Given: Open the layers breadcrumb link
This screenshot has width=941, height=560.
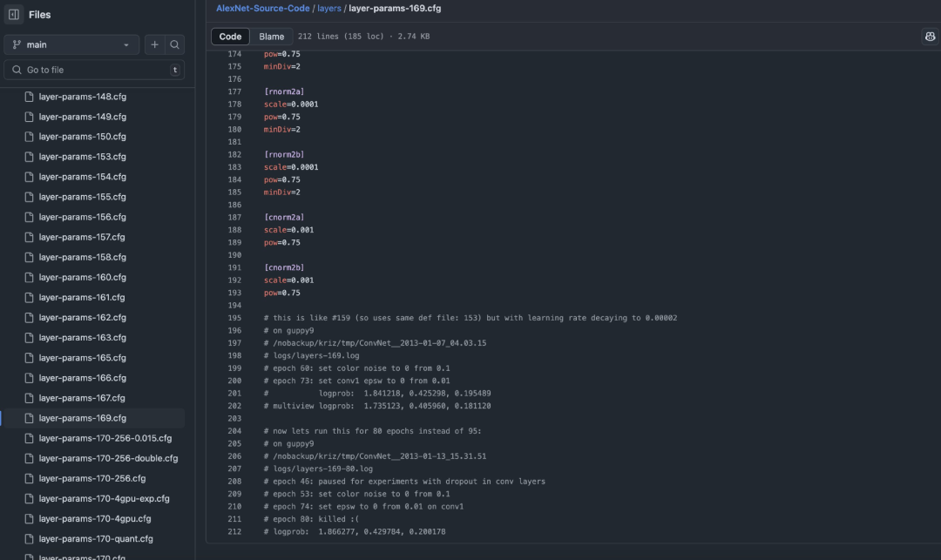Looking at the screenshot, I should [328, 9].
